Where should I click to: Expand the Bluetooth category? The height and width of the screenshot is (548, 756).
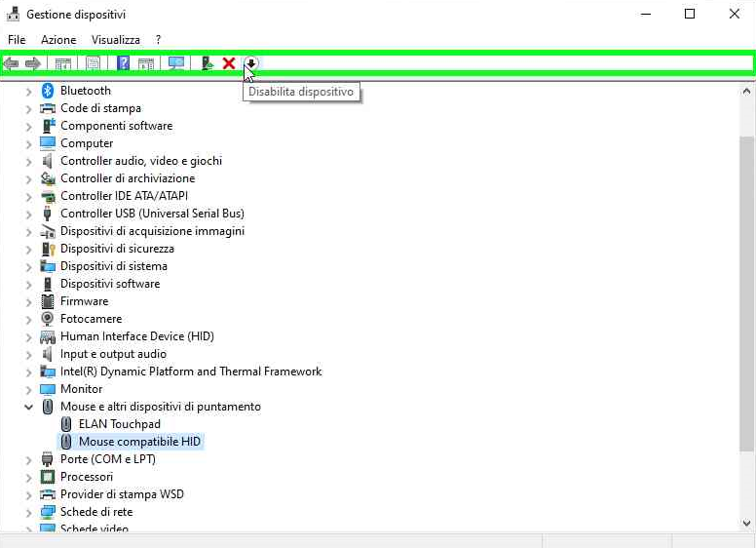28,91
